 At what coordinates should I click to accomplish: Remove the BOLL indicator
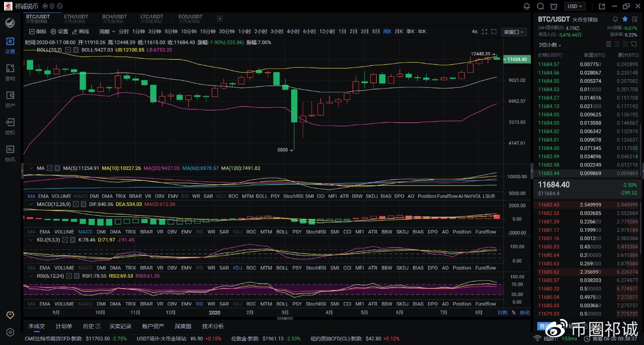click(76, 50)
